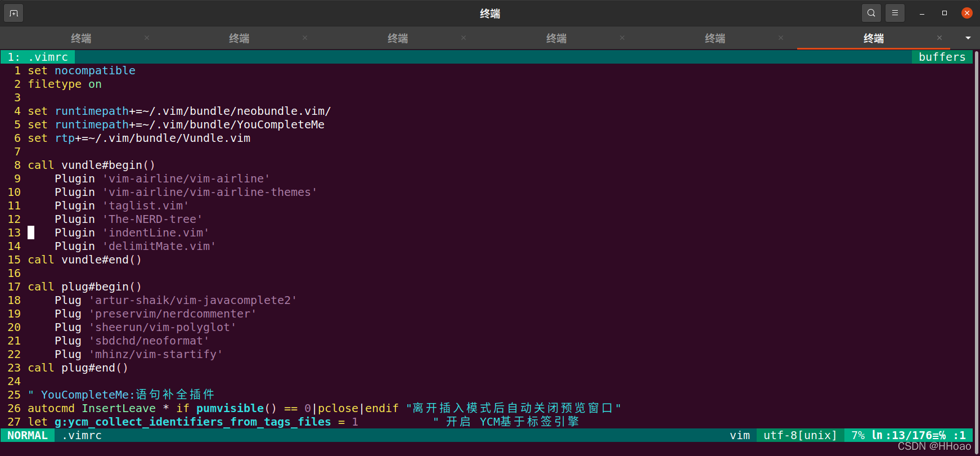Click 'call plug#begin()' on line 17

85,287
